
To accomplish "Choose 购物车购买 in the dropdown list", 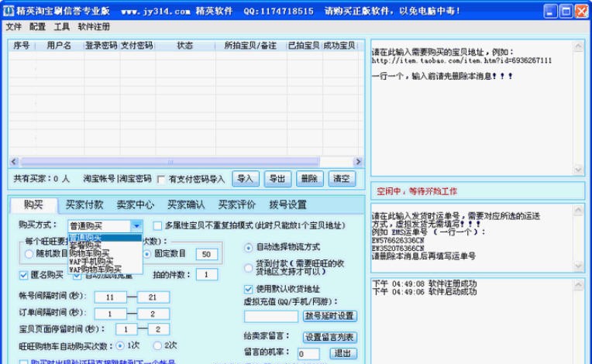I will pos(105,253).
